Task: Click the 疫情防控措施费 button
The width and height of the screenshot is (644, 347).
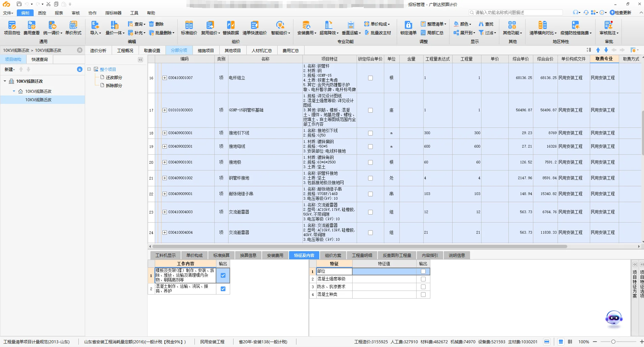Action: point(576,28)
